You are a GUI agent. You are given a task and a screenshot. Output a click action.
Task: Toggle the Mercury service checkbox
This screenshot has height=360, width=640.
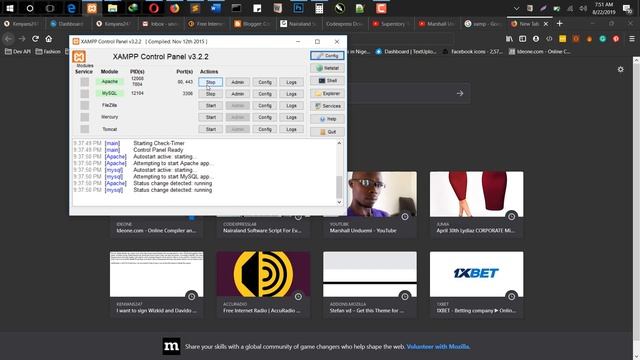[x=84, y=117]
